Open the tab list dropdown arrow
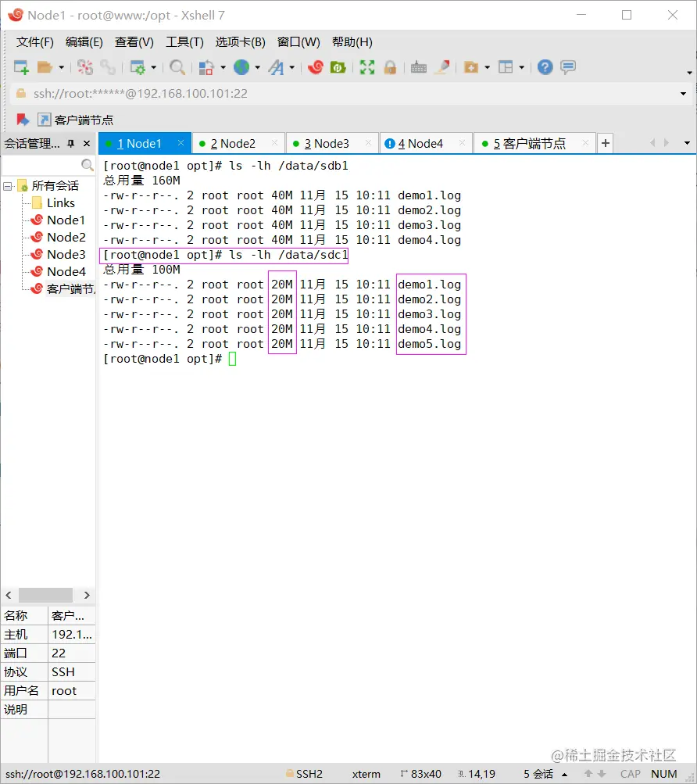The image size is (697, 784). click(687, 144)
